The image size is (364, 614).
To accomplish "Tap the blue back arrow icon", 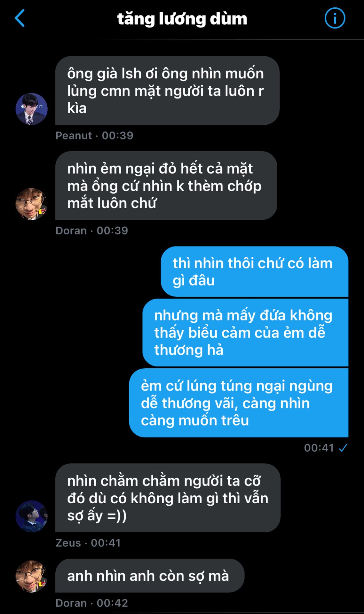I will coord(20,18).
